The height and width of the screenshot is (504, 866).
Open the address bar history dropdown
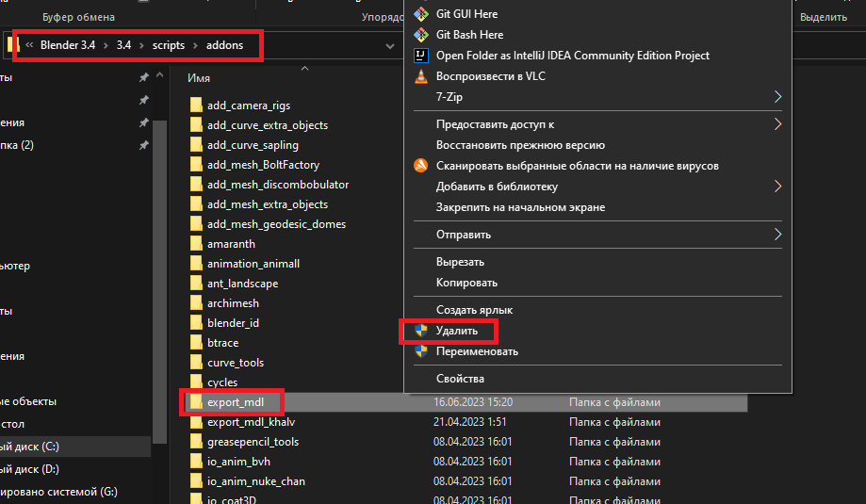click(x=390, y=46)
